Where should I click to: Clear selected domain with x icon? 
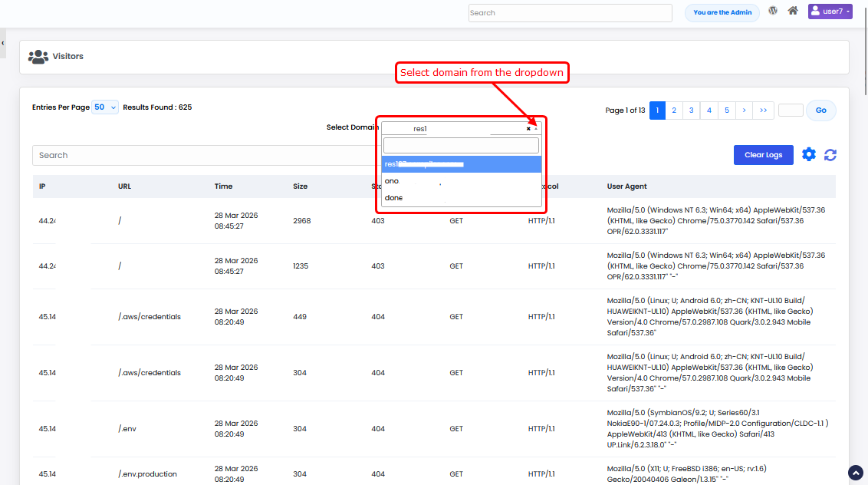(528, 129)
